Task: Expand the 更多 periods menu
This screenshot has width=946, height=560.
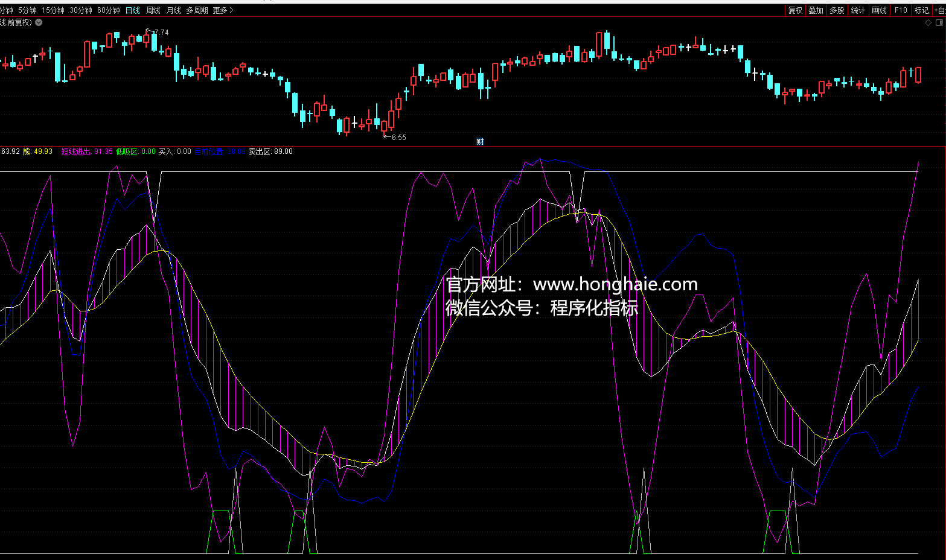Action: point(222,10)
